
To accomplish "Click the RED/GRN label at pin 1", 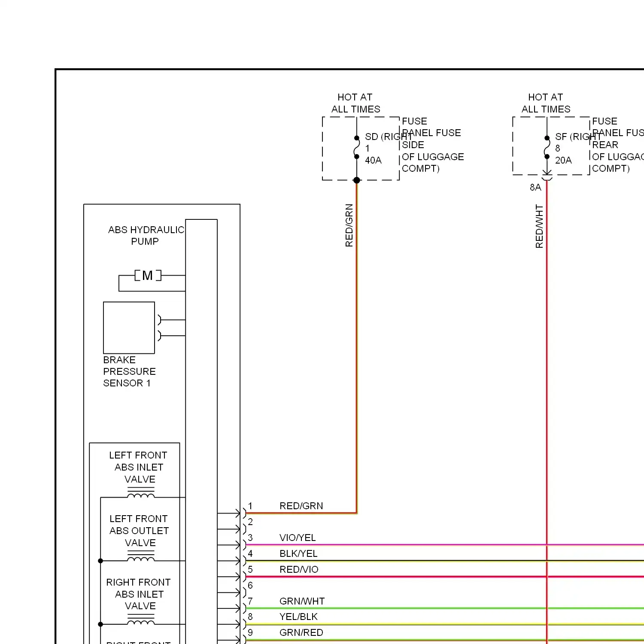I will click(301, 506).
